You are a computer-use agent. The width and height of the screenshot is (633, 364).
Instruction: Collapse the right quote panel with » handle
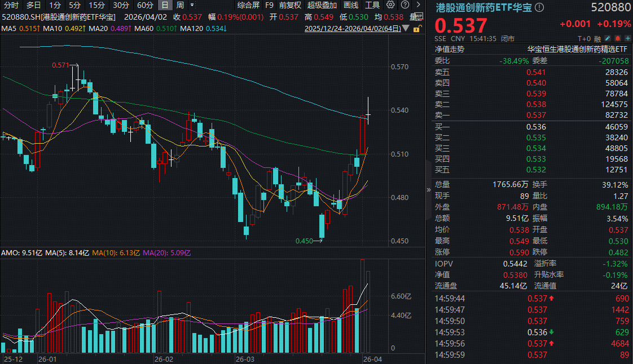428,190
